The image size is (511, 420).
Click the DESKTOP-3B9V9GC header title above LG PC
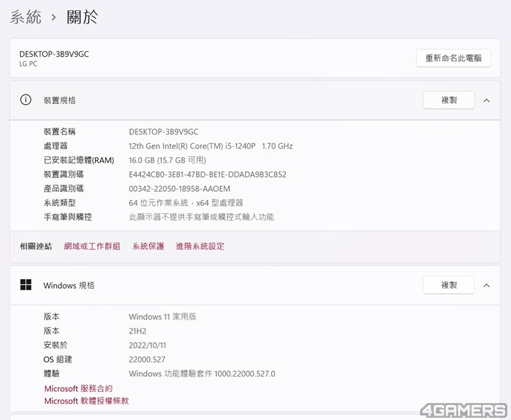point(54,54)
